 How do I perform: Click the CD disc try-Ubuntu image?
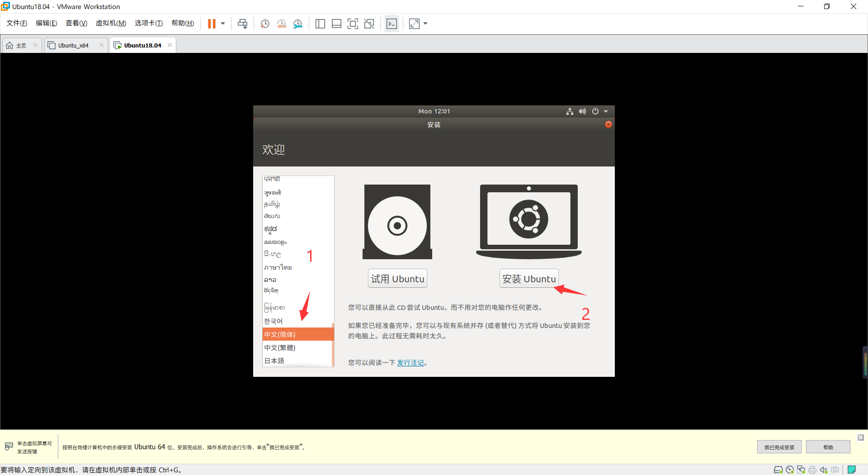coord(397,222)
